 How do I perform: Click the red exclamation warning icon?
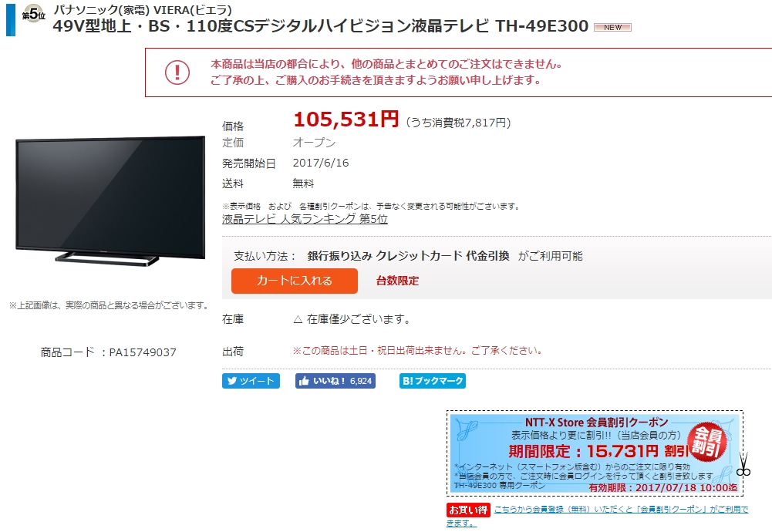tap(177, 72)
